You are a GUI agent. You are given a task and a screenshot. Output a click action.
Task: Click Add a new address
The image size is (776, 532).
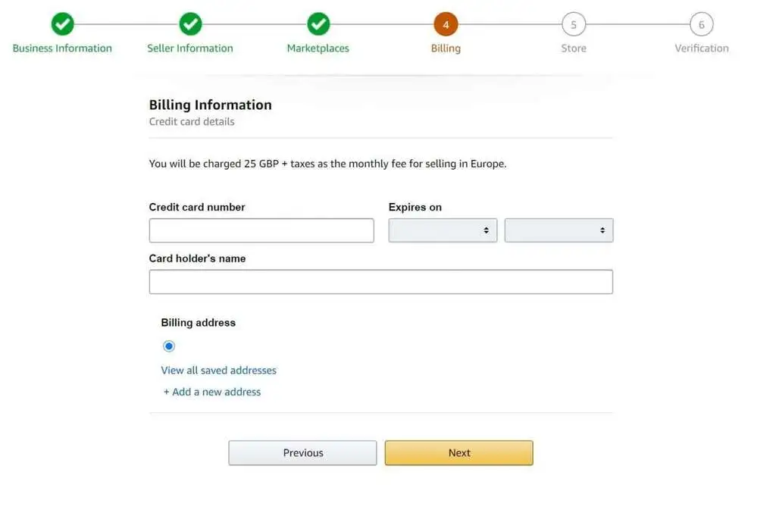point(212,391)
